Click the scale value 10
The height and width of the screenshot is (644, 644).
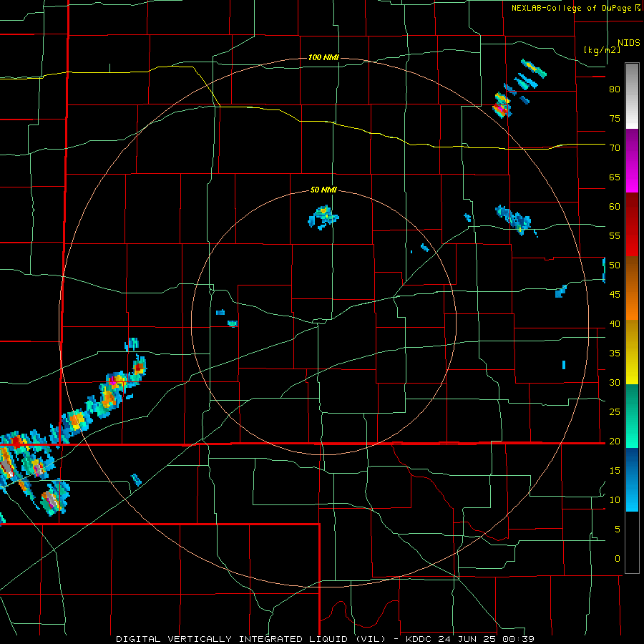pos(615,500)
